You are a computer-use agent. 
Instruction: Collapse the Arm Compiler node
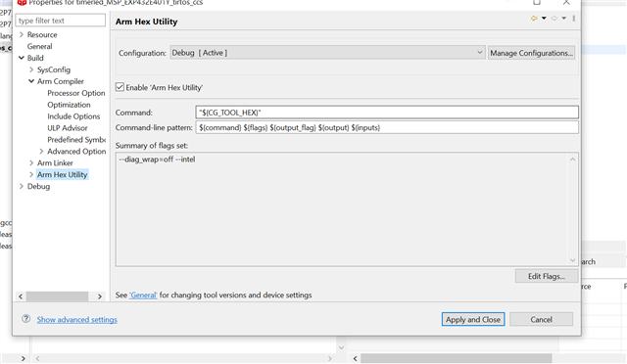click(31, 81)
